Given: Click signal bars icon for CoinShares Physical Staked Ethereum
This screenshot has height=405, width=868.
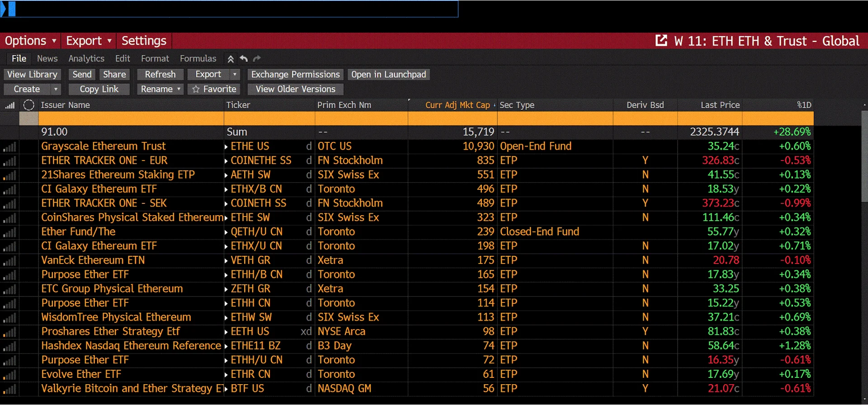Looking at the screenshot, I should point(9,218).
